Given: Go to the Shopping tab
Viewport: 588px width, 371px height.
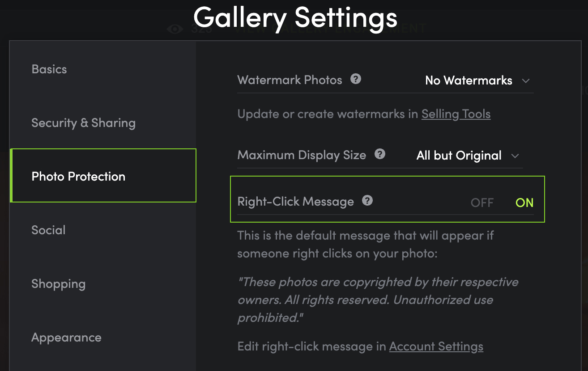Looking at the screenshot, I should click(x=58, y=284).
